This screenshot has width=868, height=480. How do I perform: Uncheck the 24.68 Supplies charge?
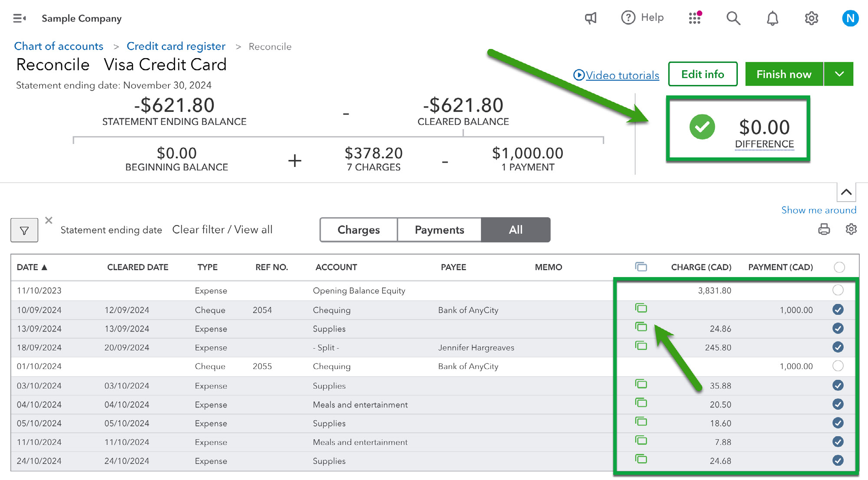(x=838, y=460)
